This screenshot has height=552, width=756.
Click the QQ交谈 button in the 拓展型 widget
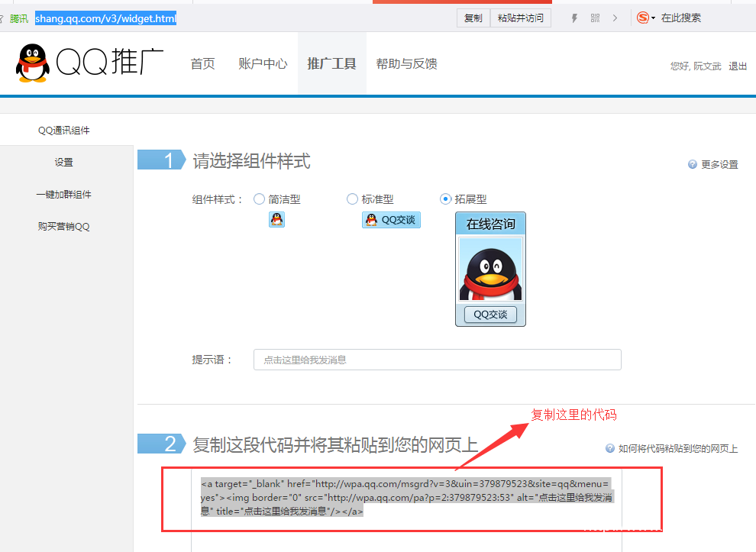pos(490,315)
